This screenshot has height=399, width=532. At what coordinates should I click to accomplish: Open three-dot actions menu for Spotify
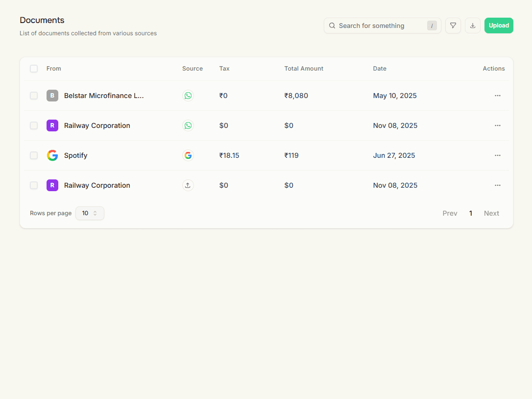(x=498, y=155)
